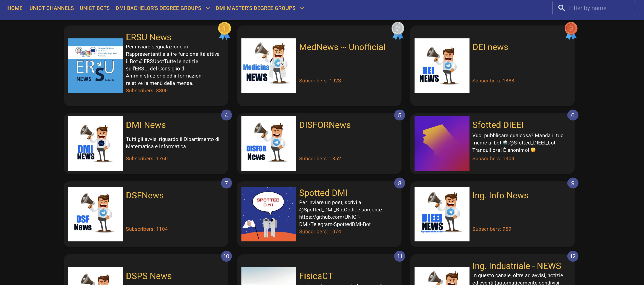The height and width of the screenshot is (285, 644).
Task: Click the rank 8 badge on Spotted DMI
Action: tap(399, 183)
